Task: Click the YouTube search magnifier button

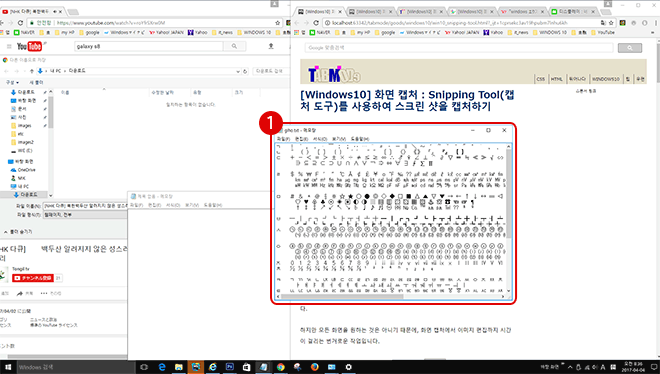Action: pyautogui.click(x=234, y=46)
